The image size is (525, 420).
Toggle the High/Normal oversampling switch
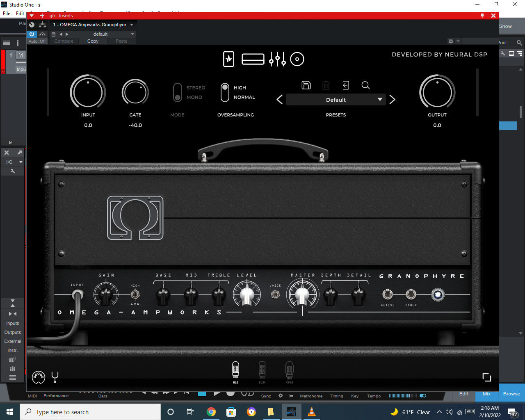coord(225,92)
